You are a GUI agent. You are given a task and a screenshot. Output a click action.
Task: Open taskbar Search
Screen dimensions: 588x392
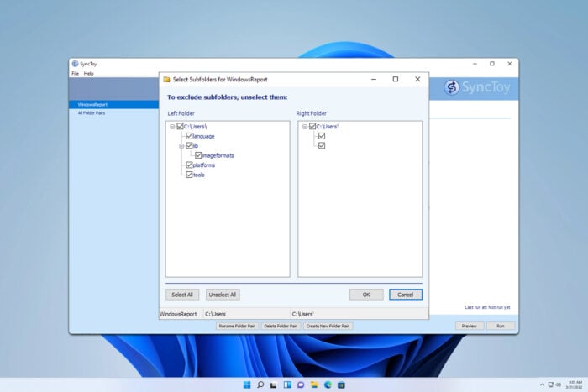pyautogui.click(x=260, y=385)
